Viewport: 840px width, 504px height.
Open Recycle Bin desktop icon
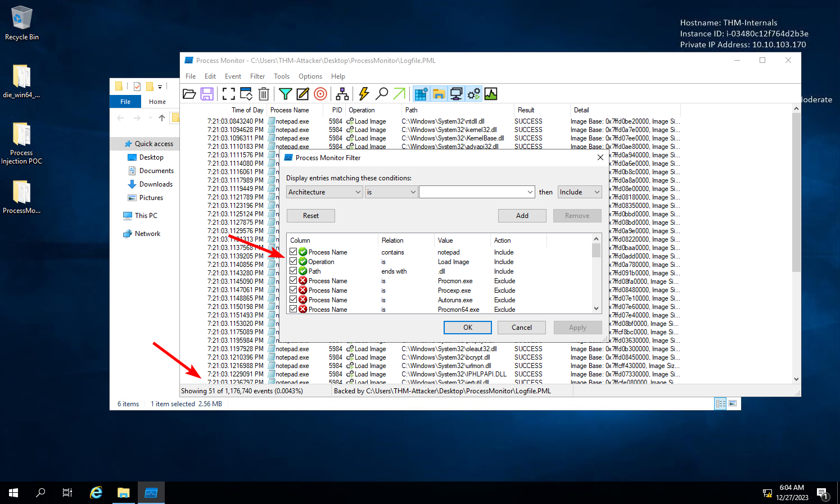tap(22, 23)
